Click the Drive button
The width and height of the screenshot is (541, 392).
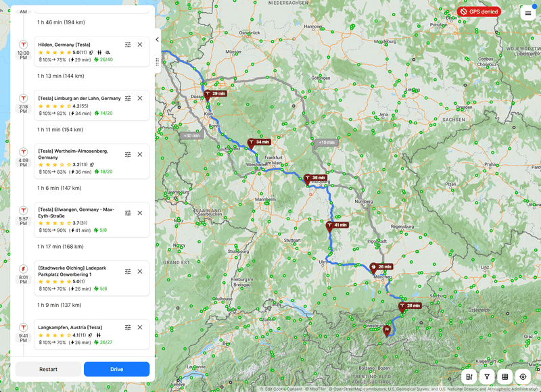point(116,369)
